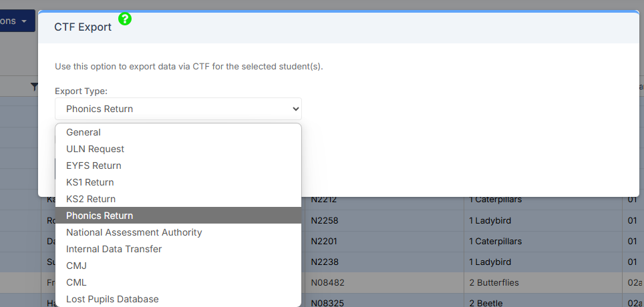Select highlighted Phonics Return option

100,216
